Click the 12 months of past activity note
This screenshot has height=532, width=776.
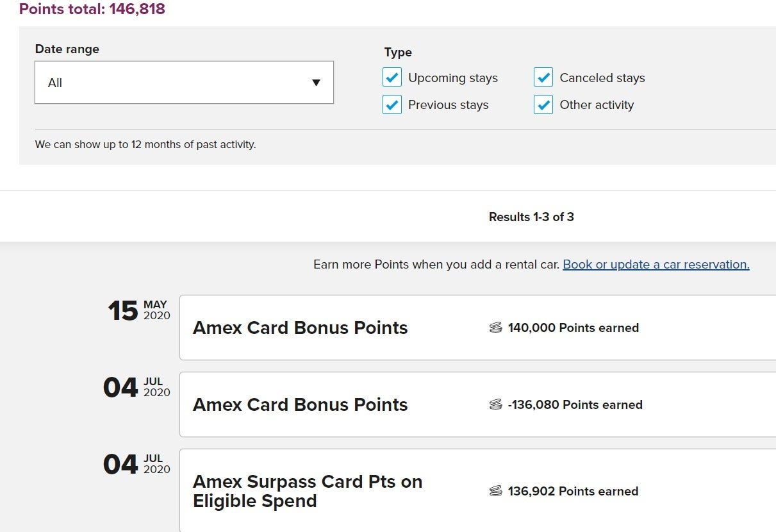tap(145, 145)
